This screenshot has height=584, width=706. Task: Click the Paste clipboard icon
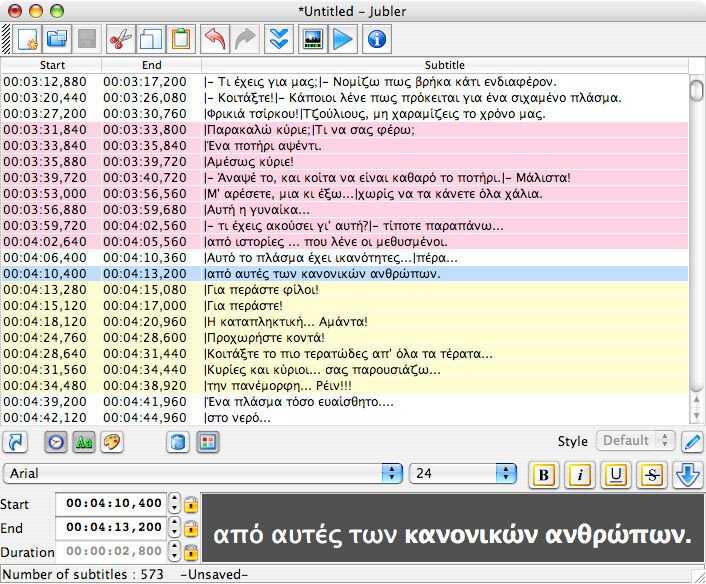coord(181,40)
